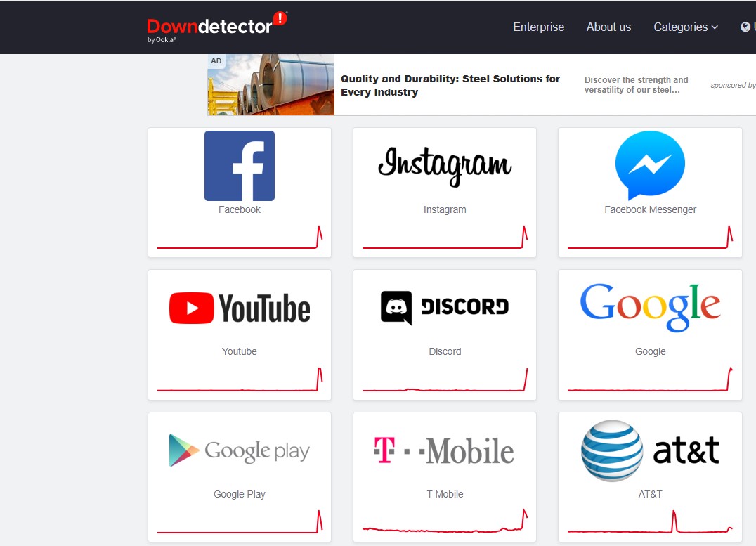Image resolution: width=756 pixels, height=546 pixels.
Task: Click the steel coils ad image
Action: click(x=271, y=85)
